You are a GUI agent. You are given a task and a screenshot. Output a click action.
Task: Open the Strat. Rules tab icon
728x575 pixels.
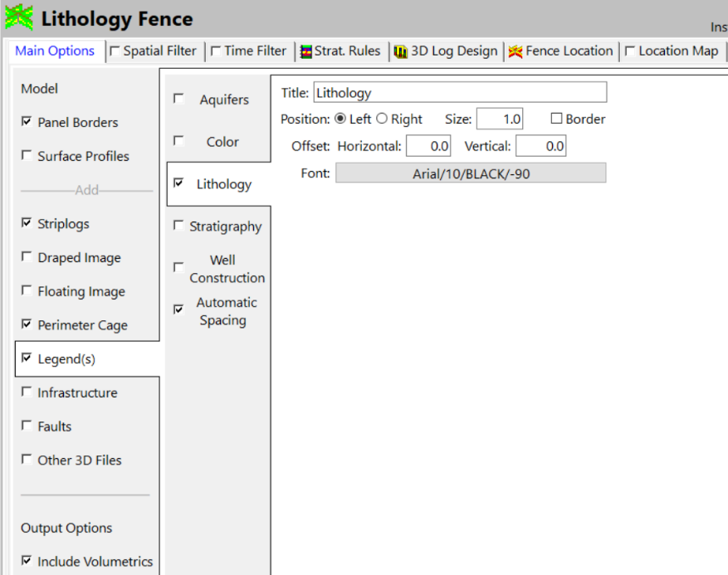(x=306, y=51)
